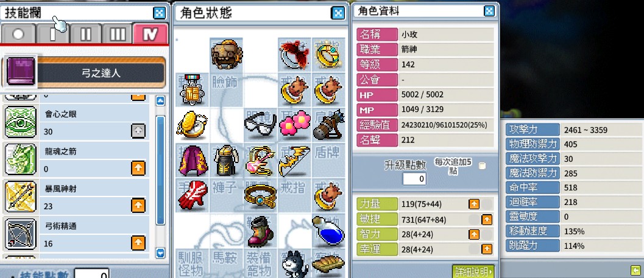Viewport: 644px width, 278px height.
Task: Click the skill list scrollbar down arrow
Action: click(x=161, y=252)
